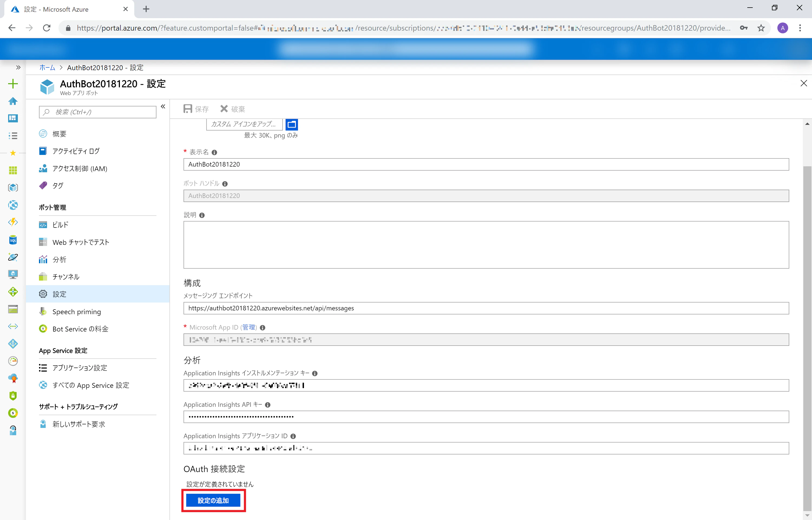Reload the page with refresh button

tap(47, 28)
